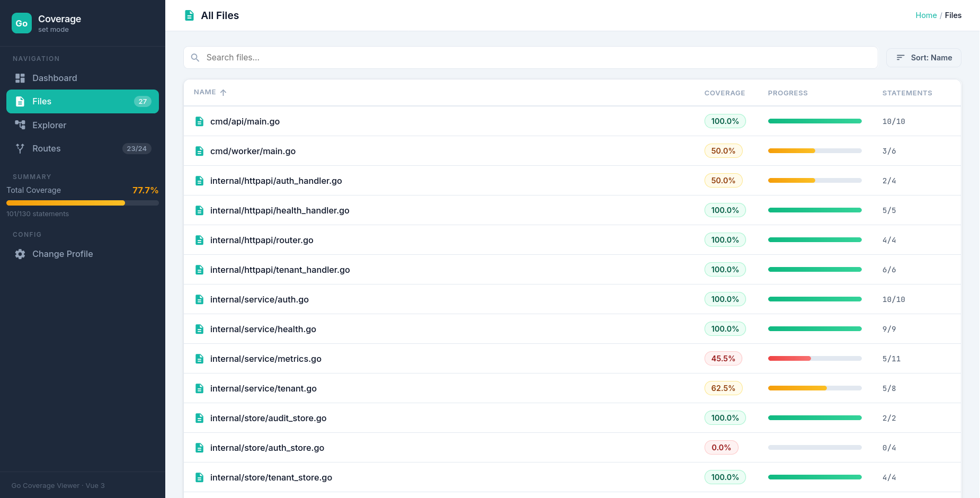Click the Change Profile gear icon

coord(20,254)
